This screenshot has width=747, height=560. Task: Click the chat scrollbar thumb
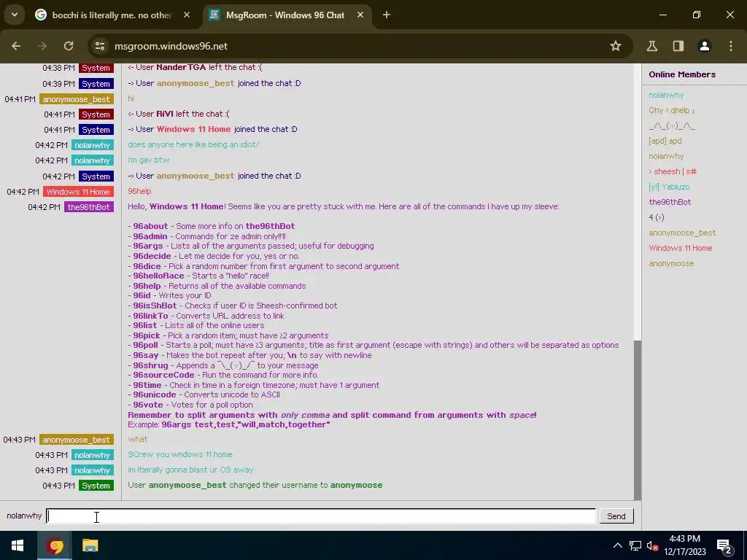(638, 419)
